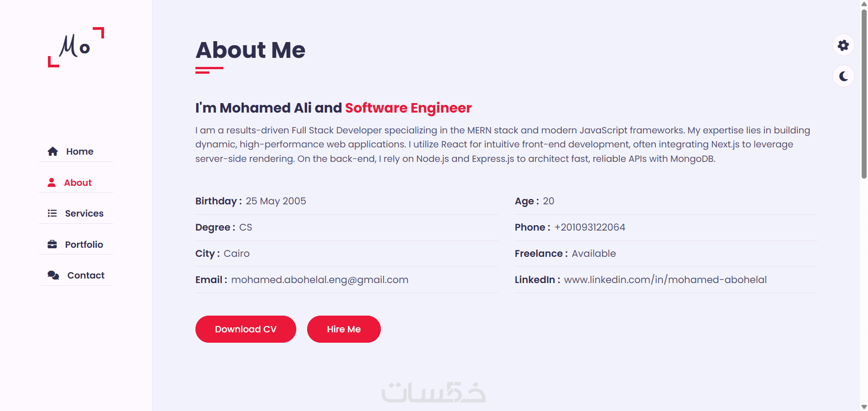
Task: Navigate to Portfolio
Action: point(84,245)
